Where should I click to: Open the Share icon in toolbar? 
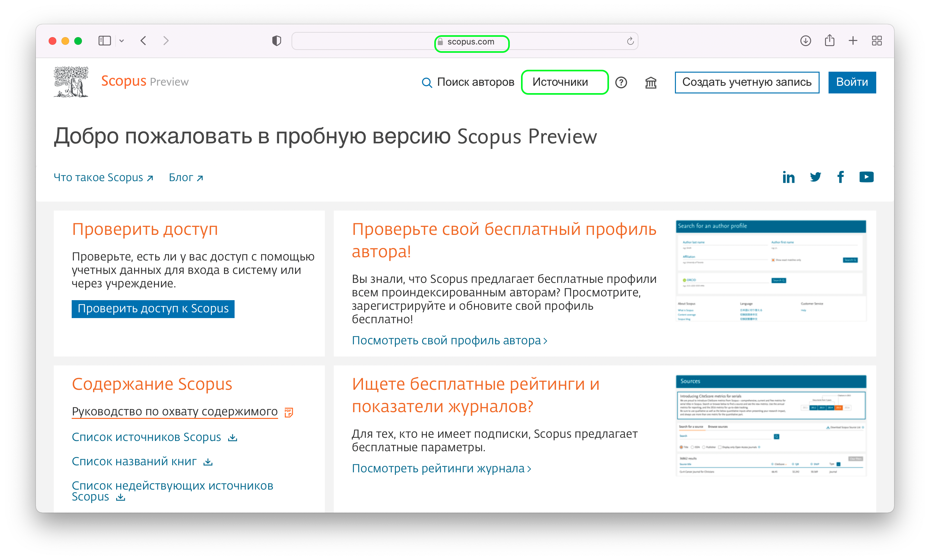[x=829, y=40]
